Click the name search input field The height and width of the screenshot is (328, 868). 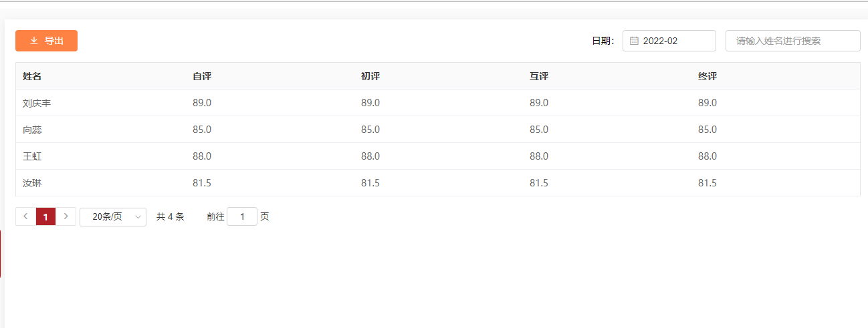[x=792, y=41]
